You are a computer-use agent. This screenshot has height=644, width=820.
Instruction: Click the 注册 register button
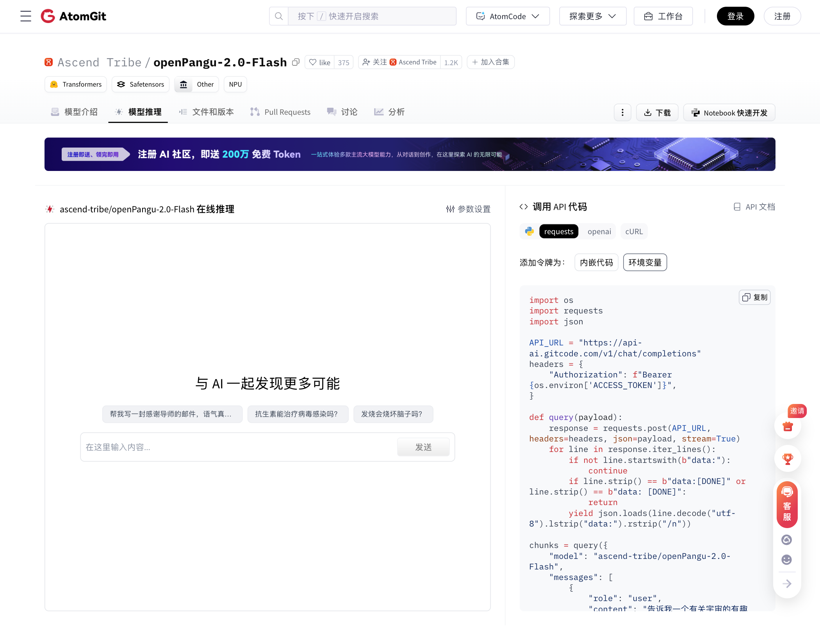[x=782, y=16]
